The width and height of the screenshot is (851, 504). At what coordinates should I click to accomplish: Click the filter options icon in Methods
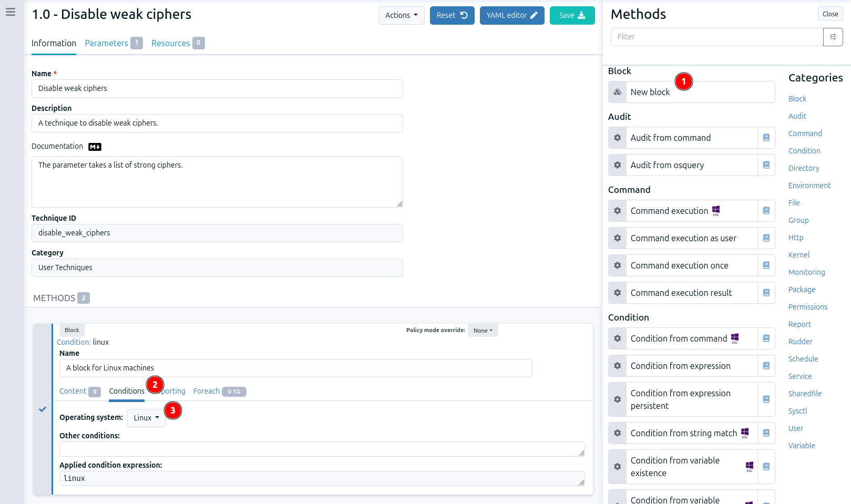pyautogui.click(x=833, y=37)
